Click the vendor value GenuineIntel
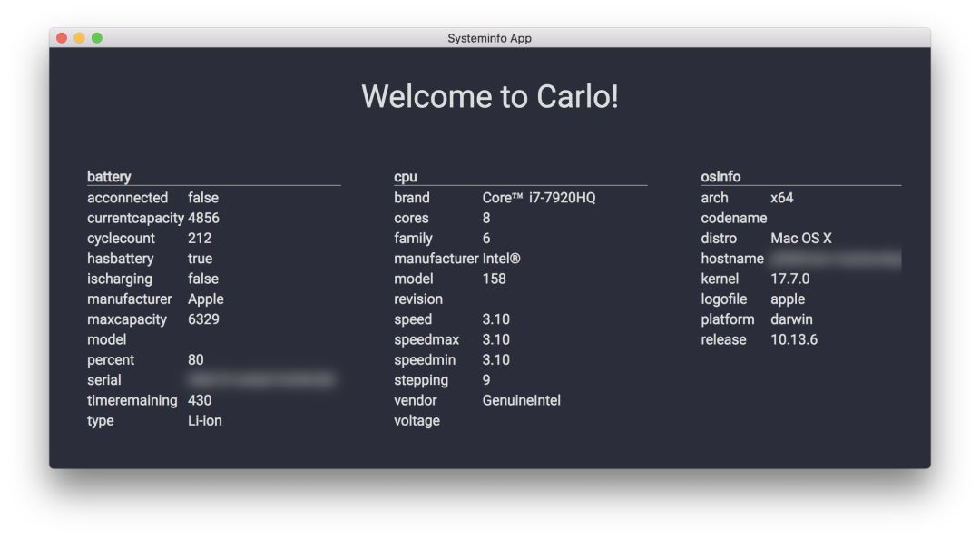 click(521, 400)
